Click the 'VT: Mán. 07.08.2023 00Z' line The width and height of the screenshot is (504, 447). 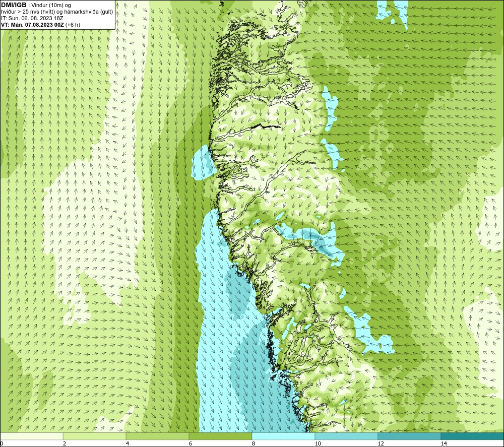(x=32, y=25)
